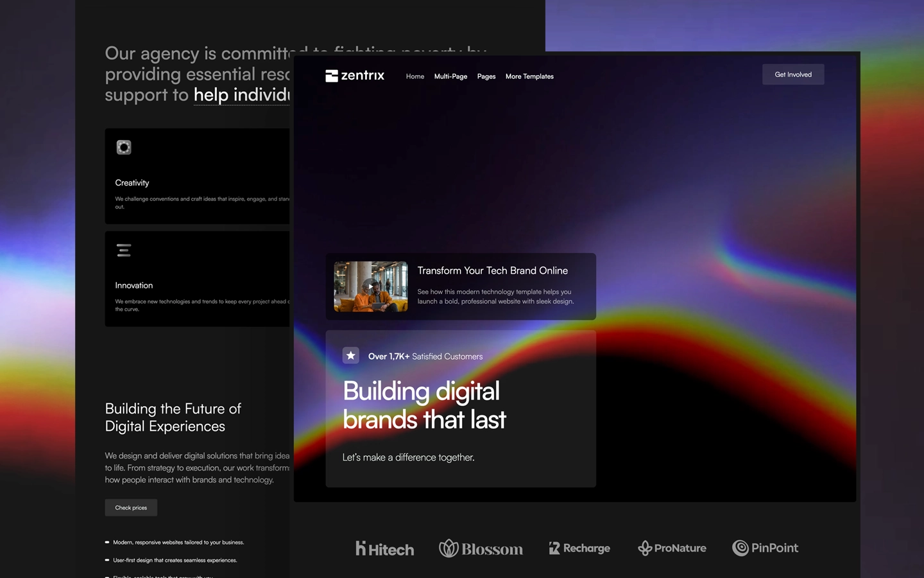Click the Innovation card lines icon
924x578 pixels.
124,250
